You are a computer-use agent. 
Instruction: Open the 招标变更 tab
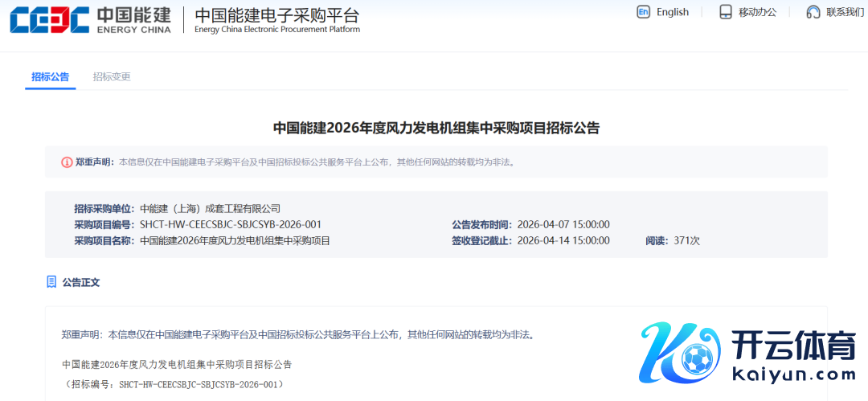[x=112, y=77]
